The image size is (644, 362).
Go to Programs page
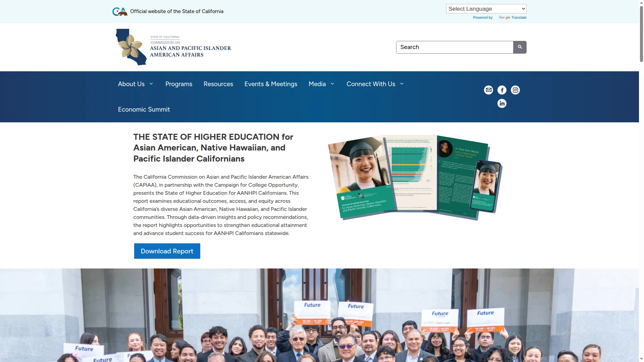(179, 84)
